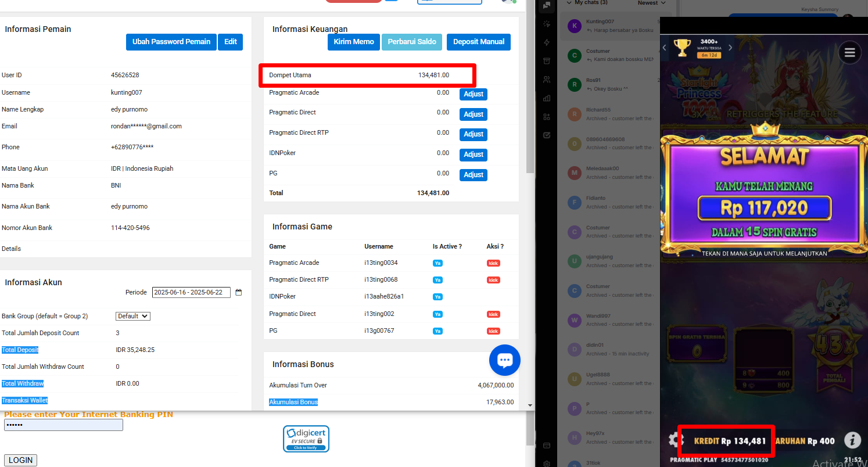868x467 pixels.
Task: Open the chats icon in the dark sidebar
Action: pos(546,6)
